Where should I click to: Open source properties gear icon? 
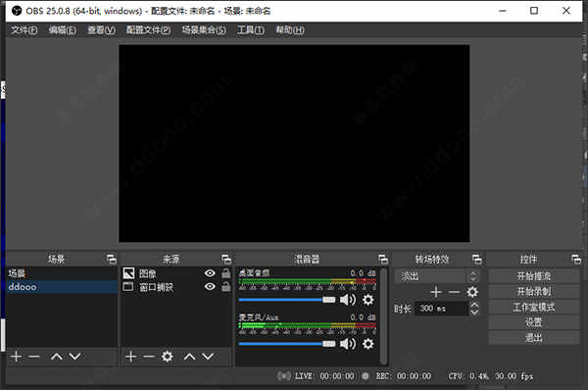(x=168, y=357)
